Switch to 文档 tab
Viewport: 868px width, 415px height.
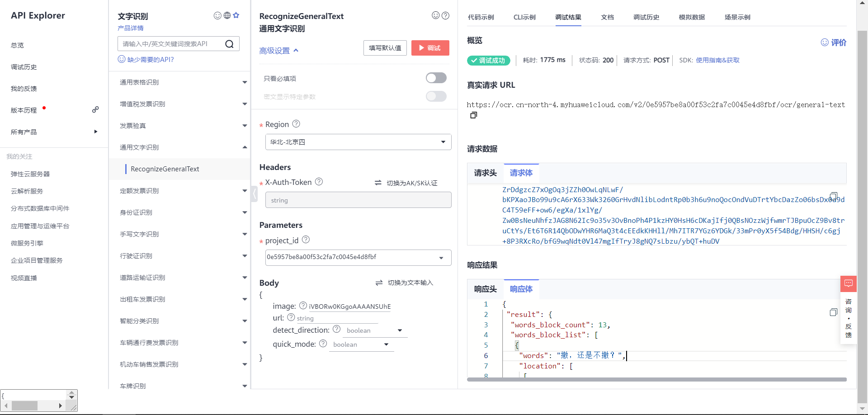click(x=607, y=17)
